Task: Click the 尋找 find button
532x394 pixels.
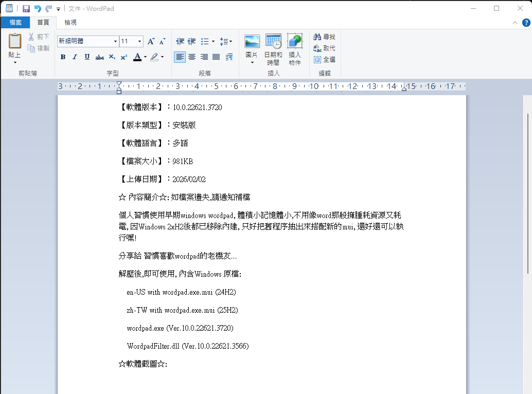Action: [x=324, y=37]
